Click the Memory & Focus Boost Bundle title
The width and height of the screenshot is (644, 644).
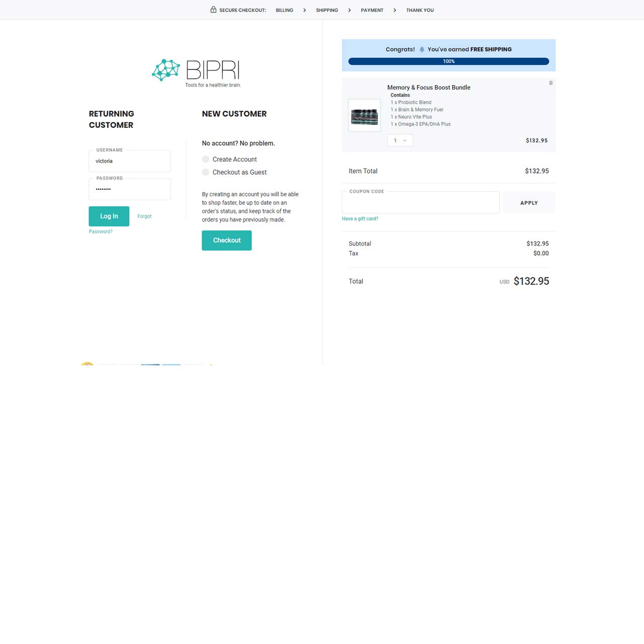click(429, 88)
